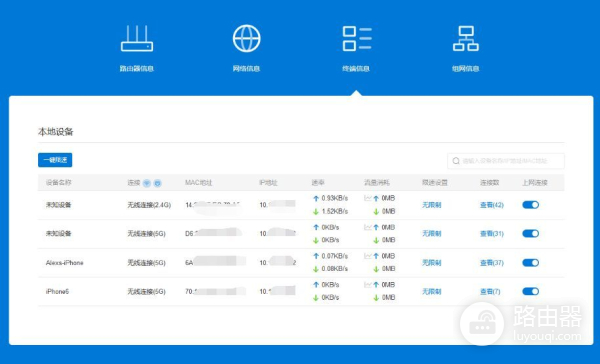
Task: Open 无限制 speed limit for iPhone6
Action: 432,291
